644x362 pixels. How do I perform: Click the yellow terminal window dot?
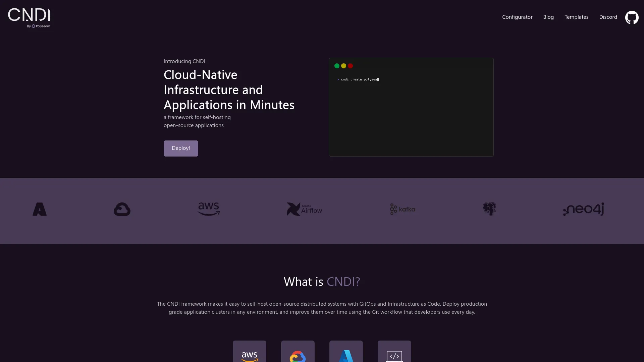point(343,66)
